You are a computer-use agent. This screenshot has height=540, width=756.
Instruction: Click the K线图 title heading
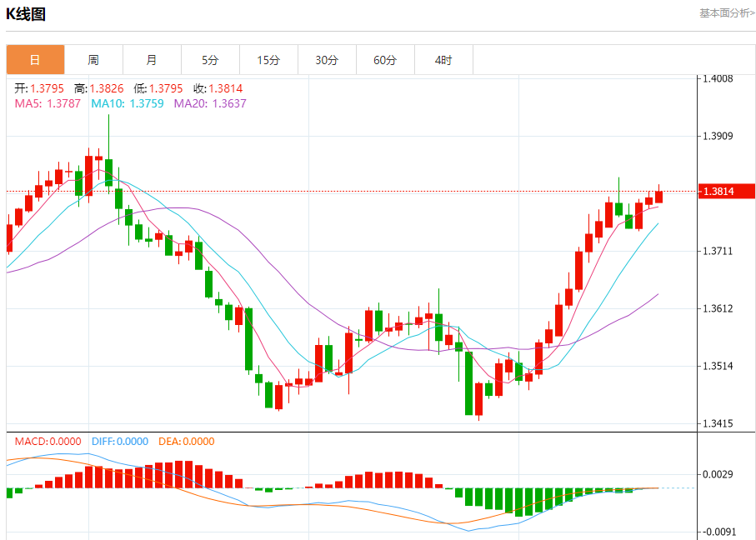point(27,14)
